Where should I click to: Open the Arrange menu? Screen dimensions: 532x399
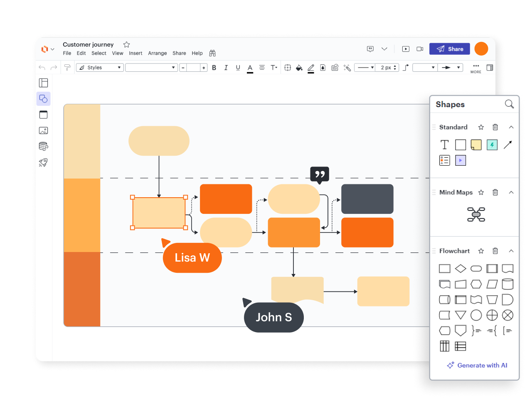coord(157,53)
